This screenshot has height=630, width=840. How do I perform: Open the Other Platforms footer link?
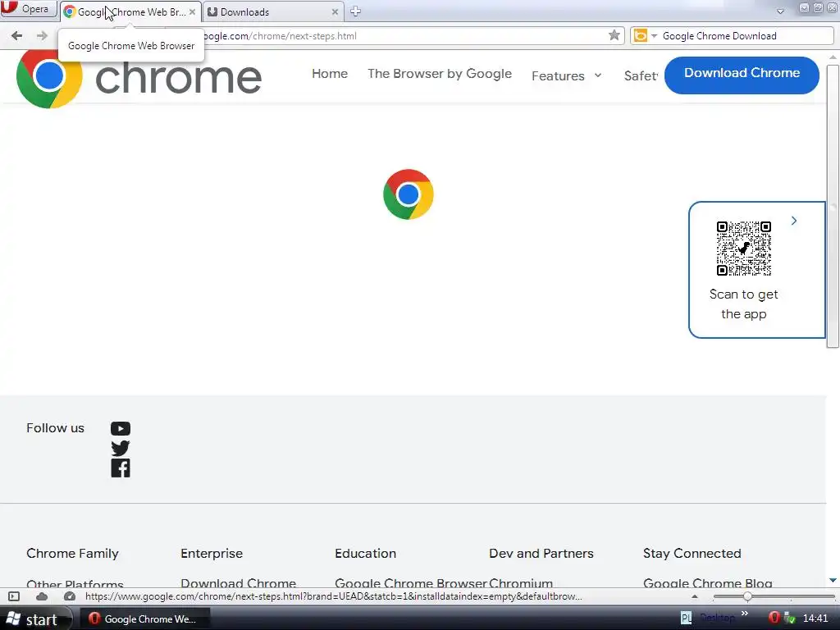[75, 583]
